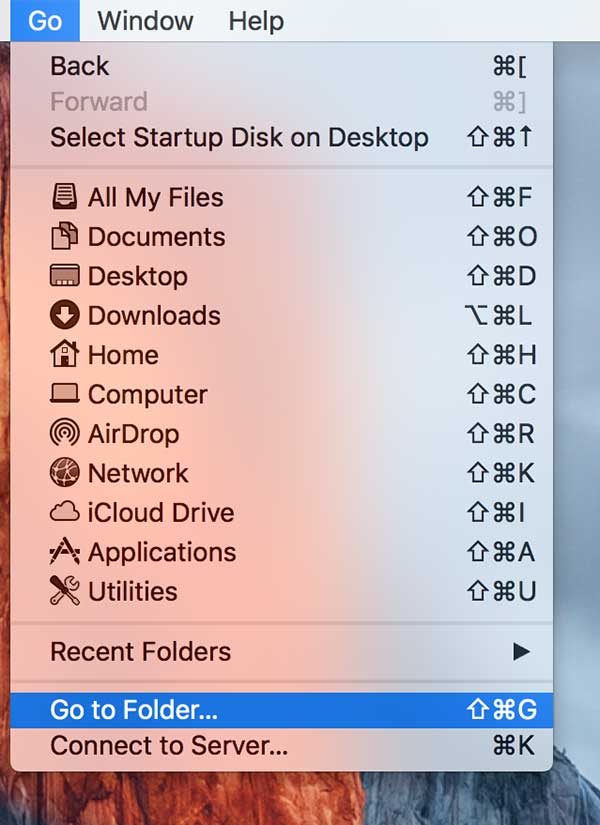
Task: Click "Back" in the Go menu
Action: pyautogui.click(x=79, y=66)
